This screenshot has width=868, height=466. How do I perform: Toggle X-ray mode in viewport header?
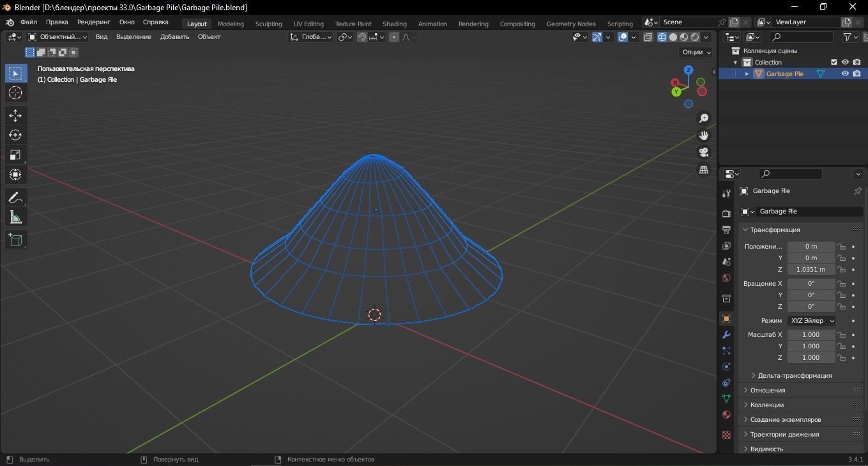[648, 37]
